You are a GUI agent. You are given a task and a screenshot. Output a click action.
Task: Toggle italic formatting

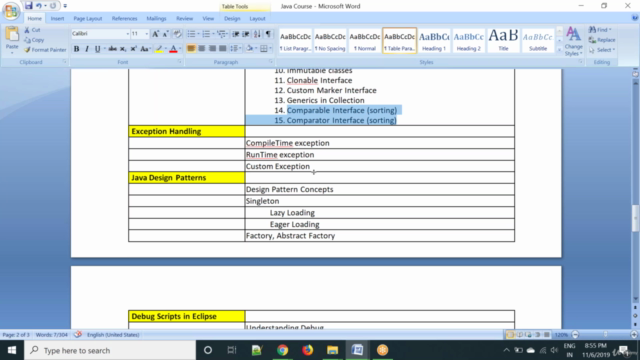[x=87, y=49]
